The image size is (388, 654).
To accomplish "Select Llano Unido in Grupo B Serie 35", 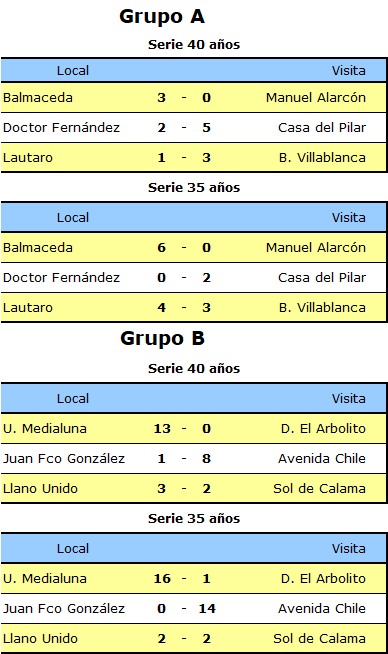I will coord(40,639).
